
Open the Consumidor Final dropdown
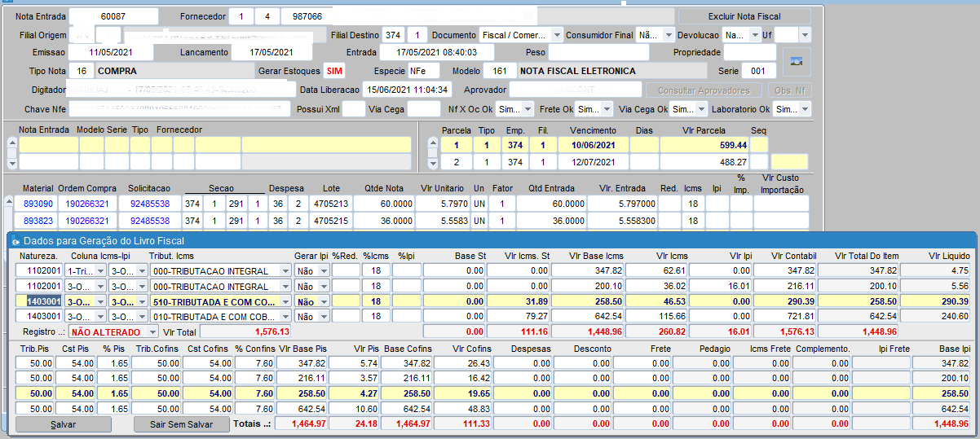click(669, 35)
